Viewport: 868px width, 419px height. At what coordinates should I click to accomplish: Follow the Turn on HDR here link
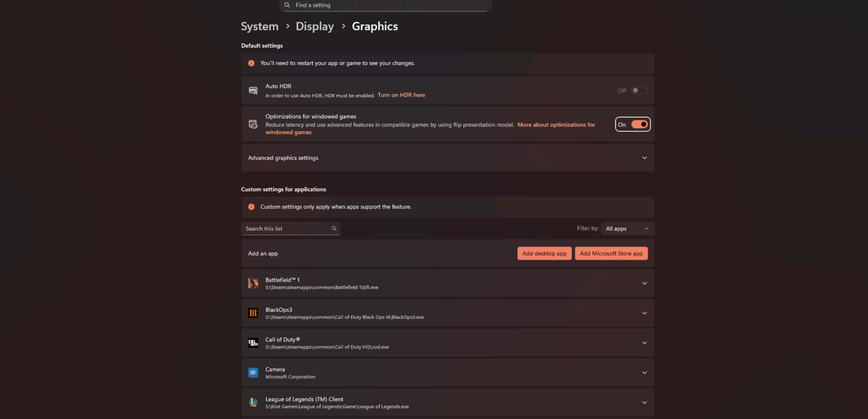pyautogui.click(x=401, y=94)
